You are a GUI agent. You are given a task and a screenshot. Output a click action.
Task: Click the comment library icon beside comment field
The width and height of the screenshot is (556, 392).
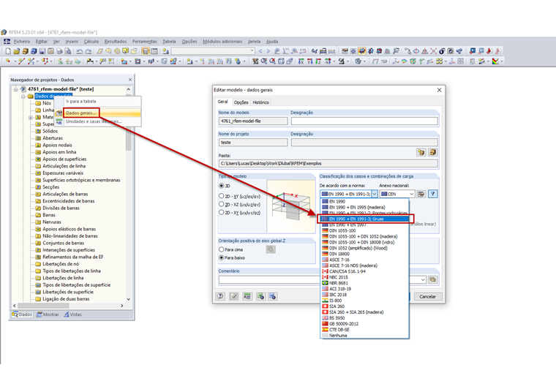(432, 279)
